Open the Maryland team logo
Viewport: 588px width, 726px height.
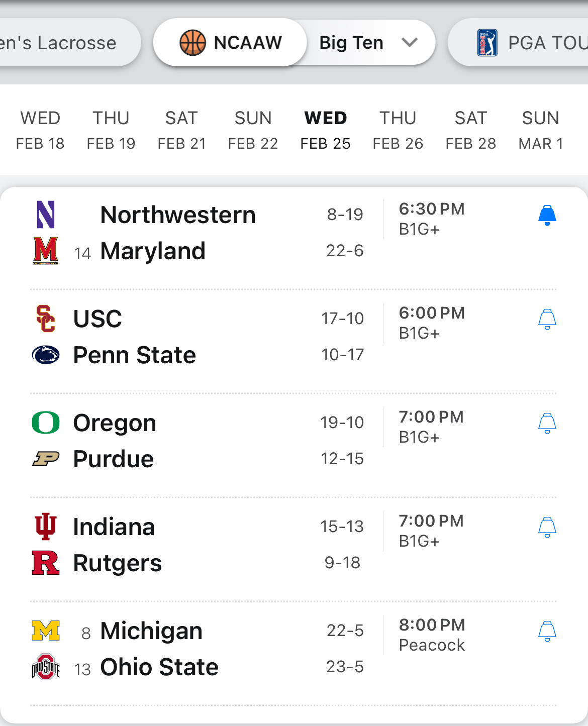pyautogui.click(x=46, y=251)
